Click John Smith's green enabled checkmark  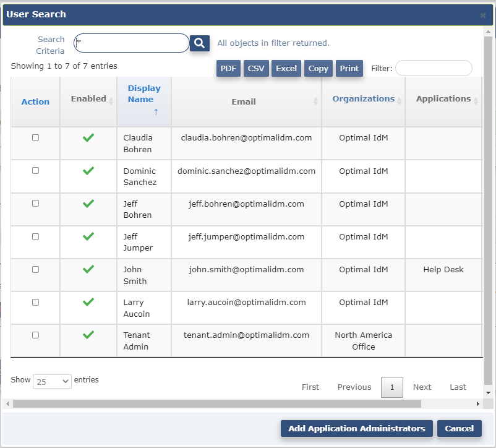coord(88,269)
